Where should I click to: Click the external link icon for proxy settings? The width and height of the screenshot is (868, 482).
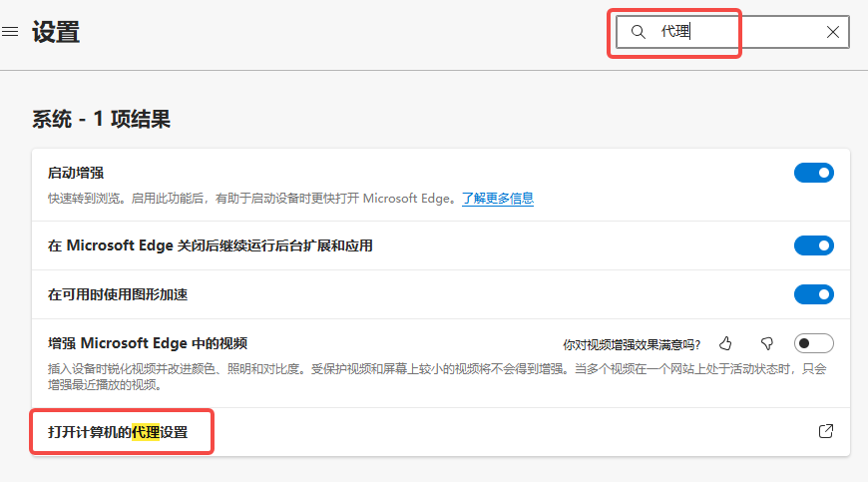click(826, 431)
